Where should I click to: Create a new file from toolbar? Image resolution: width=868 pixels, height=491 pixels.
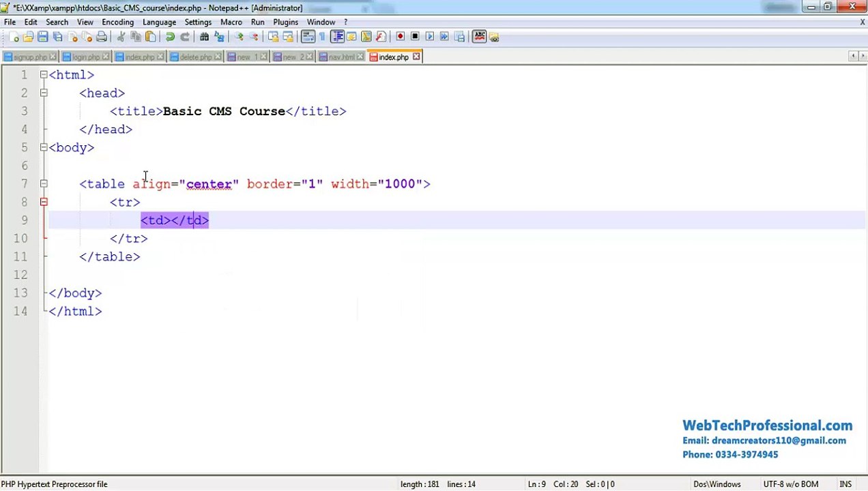14,37
